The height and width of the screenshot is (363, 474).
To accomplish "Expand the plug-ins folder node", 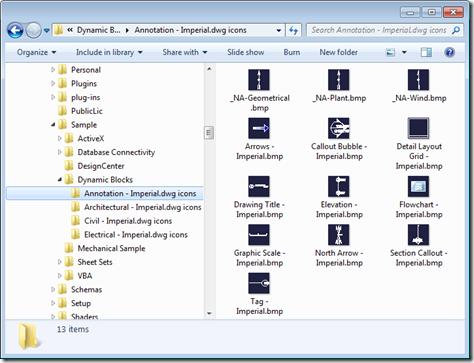I will (x=53, y=97).
